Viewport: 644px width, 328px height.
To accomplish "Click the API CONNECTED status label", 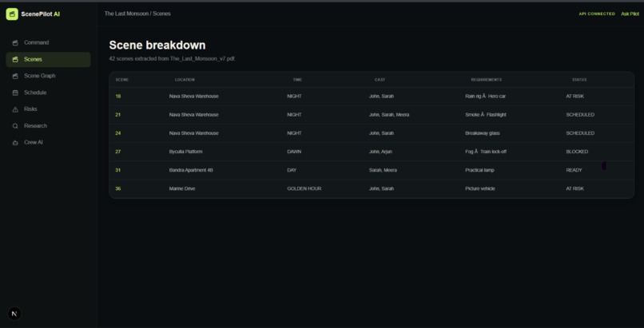I will tap(597, 14).
